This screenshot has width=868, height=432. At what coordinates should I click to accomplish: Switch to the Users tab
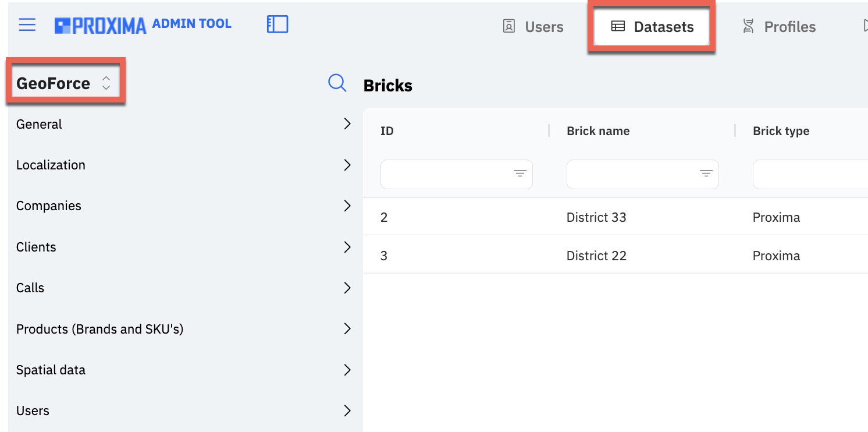533,27
